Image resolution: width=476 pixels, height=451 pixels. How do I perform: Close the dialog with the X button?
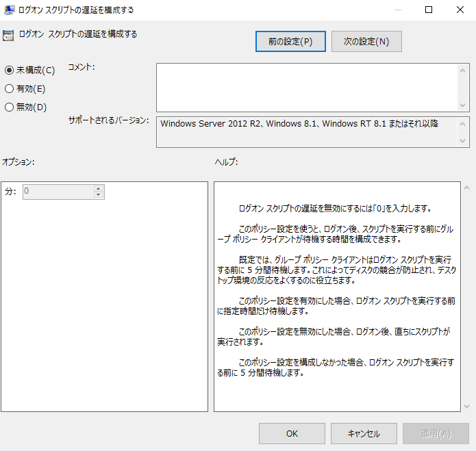[x=460, y=10]
